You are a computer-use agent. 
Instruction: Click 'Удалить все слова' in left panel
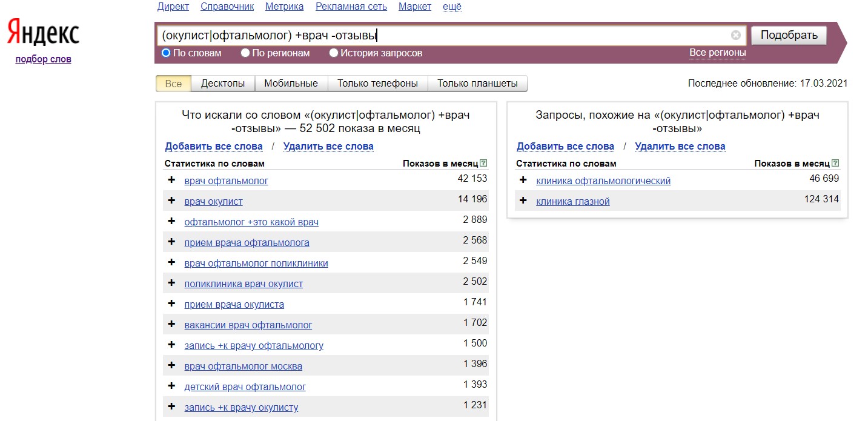(328, 146)
